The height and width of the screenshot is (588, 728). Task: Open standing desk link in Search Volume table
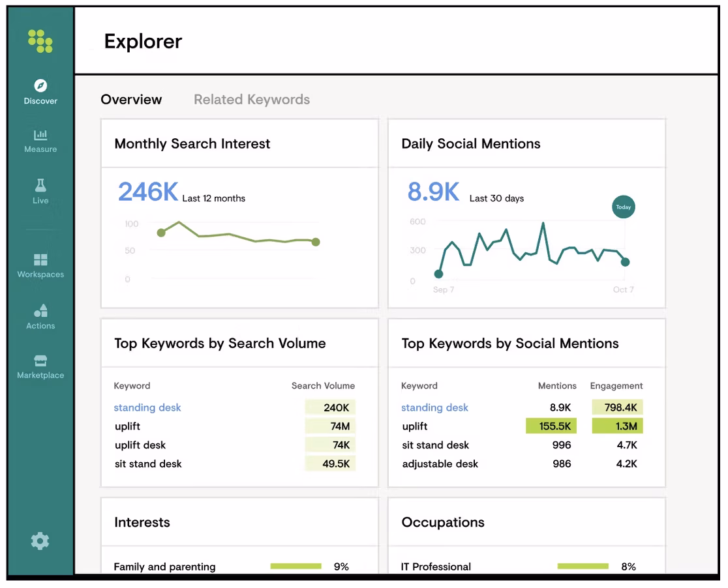(x=147, y=407)
